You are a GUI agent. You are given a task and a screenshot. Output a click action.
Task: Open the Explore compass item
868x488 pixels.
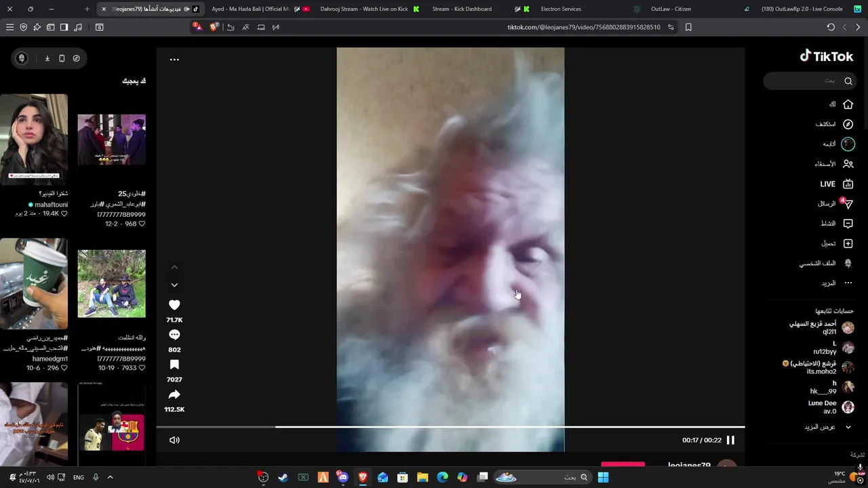coord(834,124)
